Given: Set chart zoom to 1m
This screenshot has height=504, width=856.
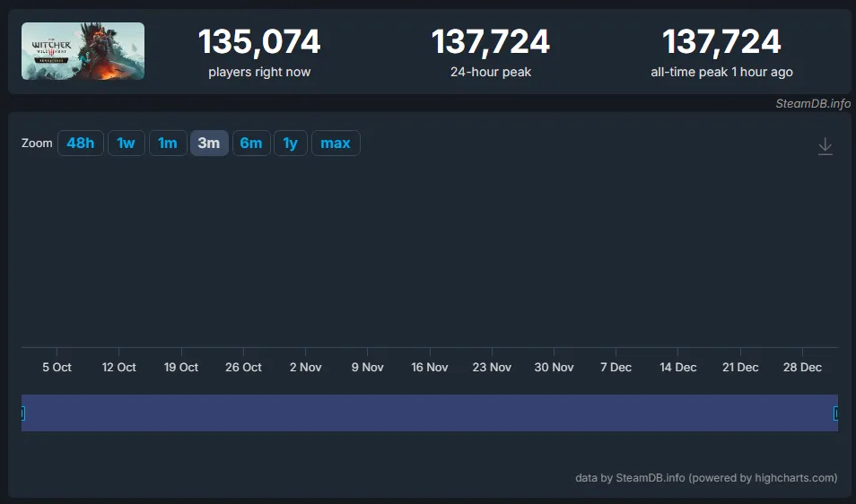Looking at the screenshot, I should click(x=168, y=143).
